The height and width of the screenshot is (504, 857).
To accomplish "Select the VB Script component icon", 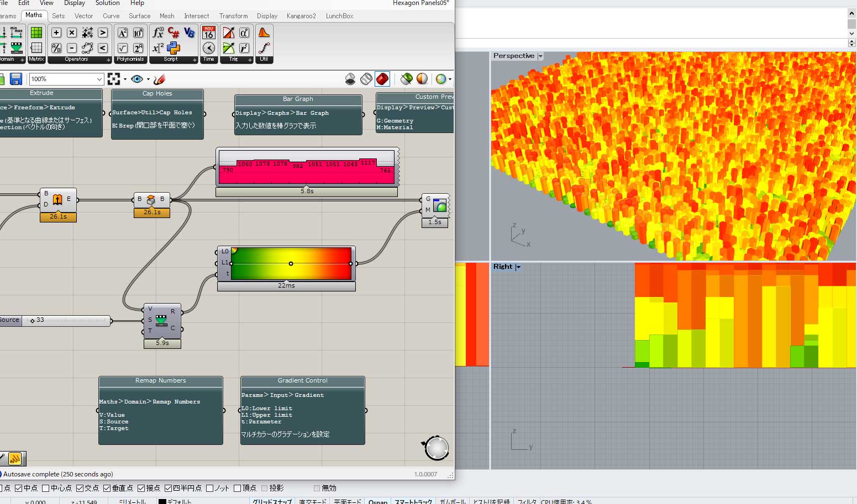I will click(x=190, y=33).
